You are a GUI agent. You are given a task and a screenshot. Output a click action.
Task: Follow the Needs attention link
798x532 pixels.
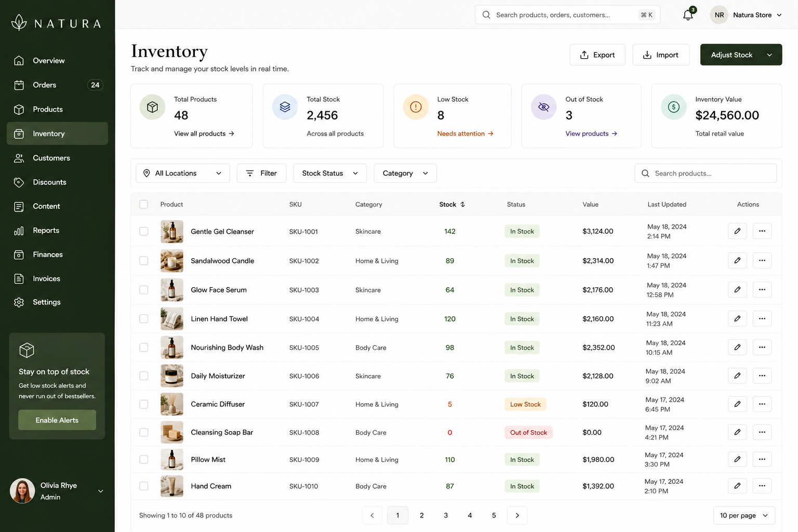(465, 134)
